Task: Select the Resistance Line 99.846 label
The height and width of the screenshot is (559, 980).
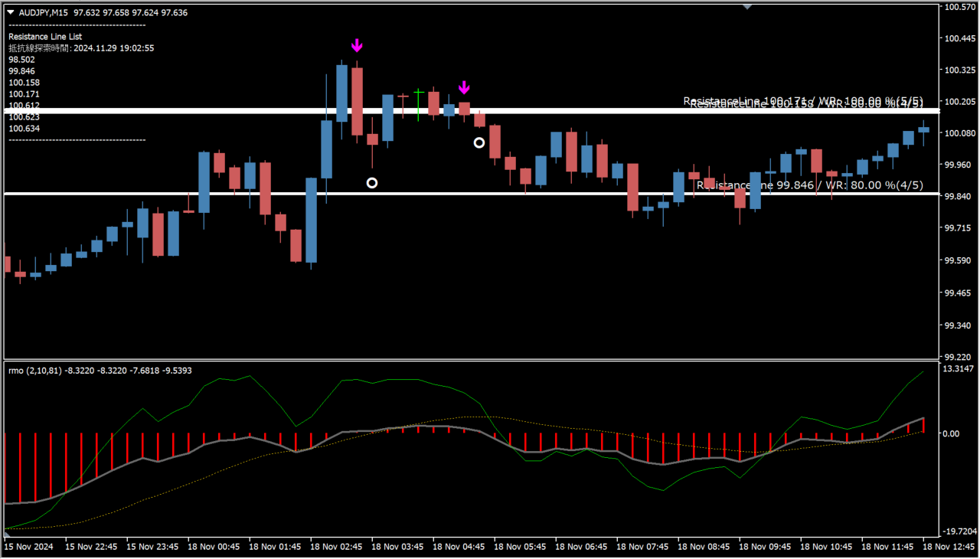Action: tap(809, 185)
